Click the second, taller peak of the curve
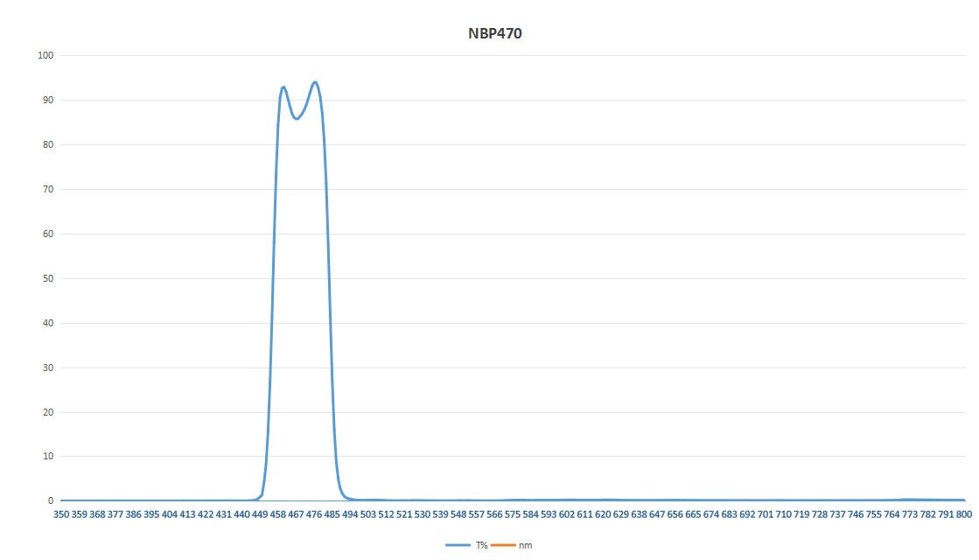This screenshot has height=560, width=979. pyautogui.click(x=315, y=82)
